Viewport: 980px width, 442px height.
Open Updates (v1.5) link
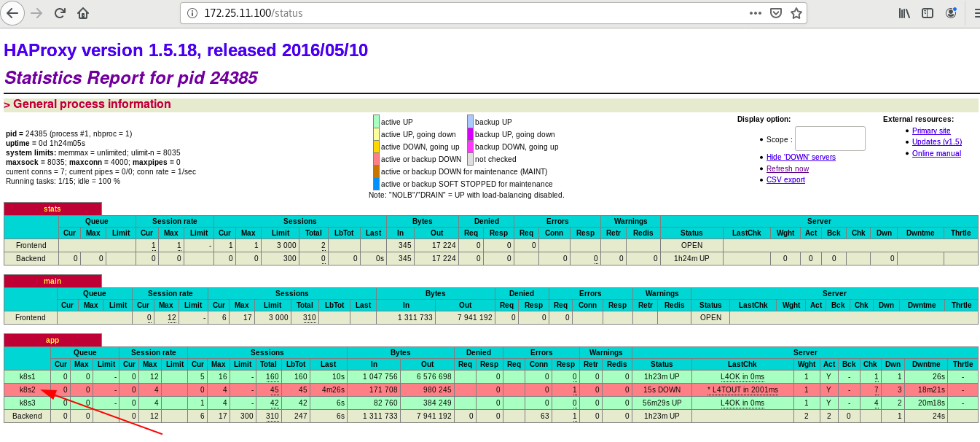point(937,141)
